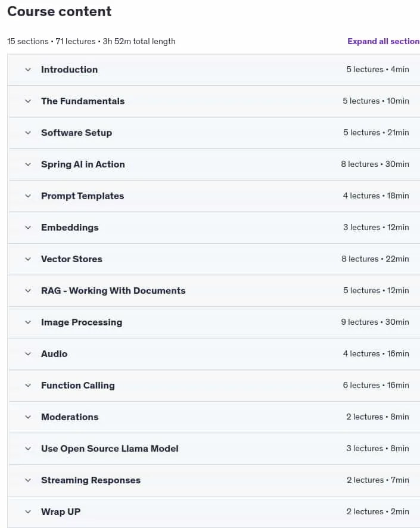Click Expand all sections link
The height and width of the screenshot is (528, 420).
pyautogui.click(x=383, y=42)
